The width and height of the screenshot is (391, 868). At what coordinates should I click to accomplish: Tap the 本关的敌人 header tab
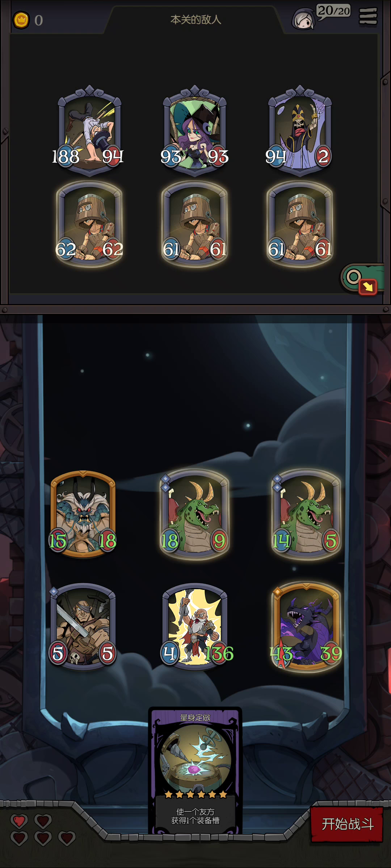click(195, 20)
